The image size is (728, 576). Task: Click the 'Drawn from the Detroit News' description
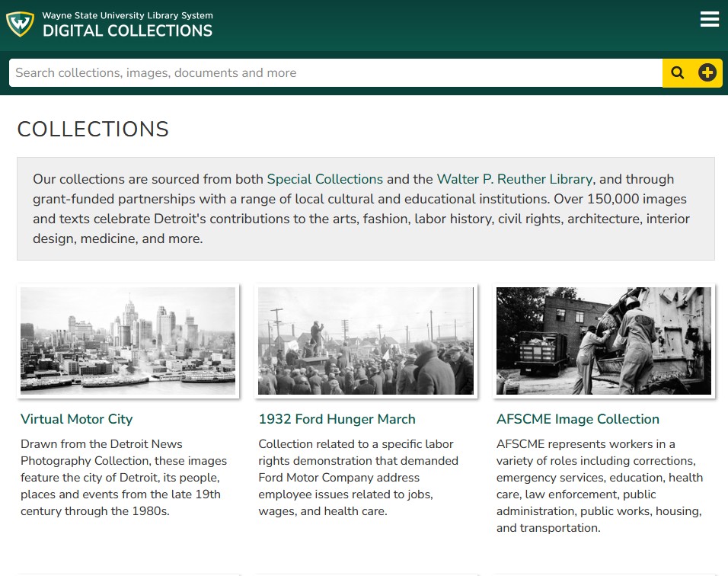coord(124,478)
